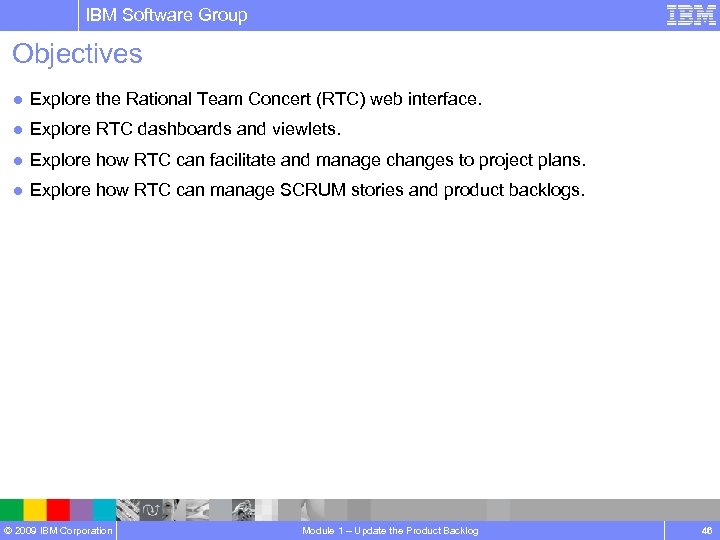The image size is (720, 540).
Task: Select the Objectives slide title
Action: (77, 54)
